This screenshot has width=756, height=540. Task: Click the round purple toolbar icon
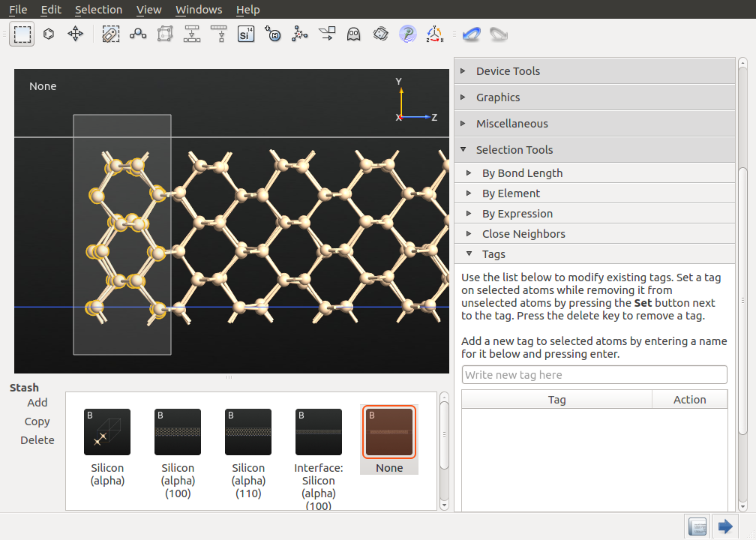pyautogui.click(x=408, y=34)
